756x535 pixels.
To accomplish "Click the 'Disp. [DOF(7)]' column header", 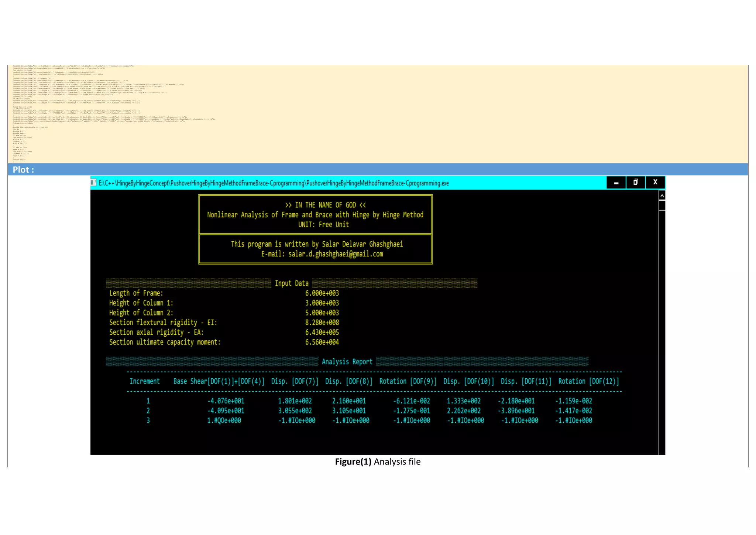I will click(x=295, y=381).
